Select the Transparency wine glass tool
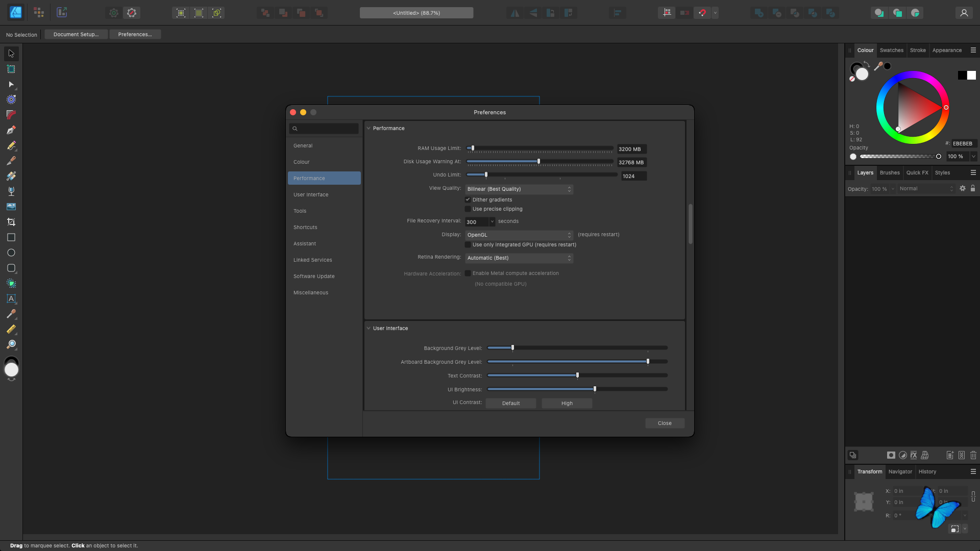 click(x=11, y=191)
